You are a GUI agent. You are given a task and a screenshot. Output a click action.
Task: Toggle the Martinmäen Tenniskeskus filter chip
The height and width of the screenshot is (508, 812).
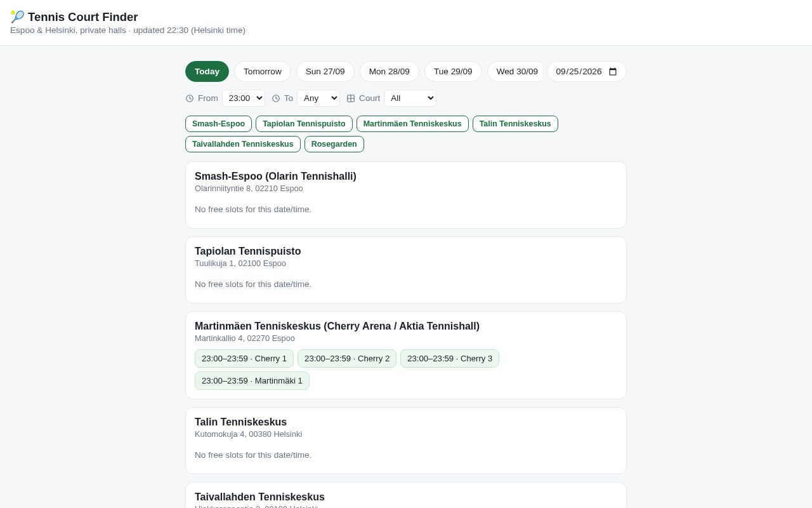[x=412, y=124]
